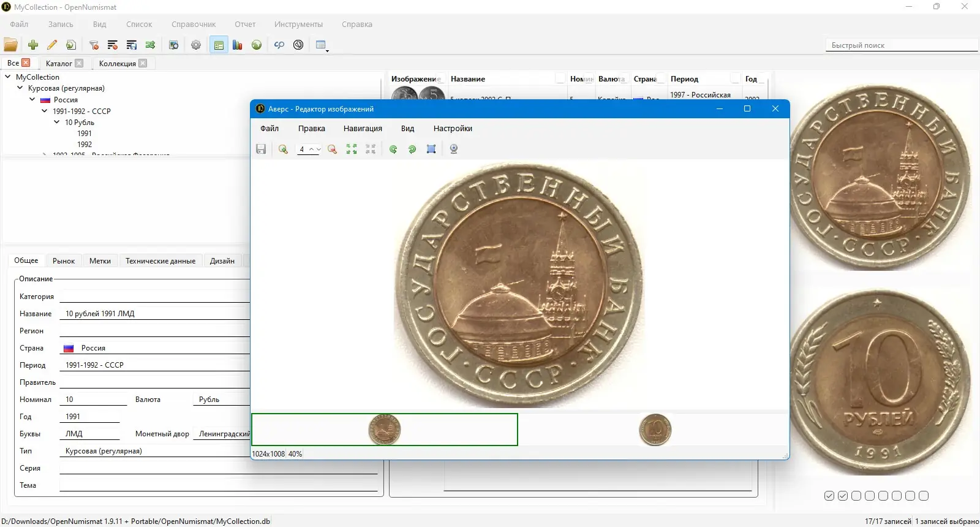Open main window Инструменты menu
Screen dimensions: 980x527
[x=298, y=25]
